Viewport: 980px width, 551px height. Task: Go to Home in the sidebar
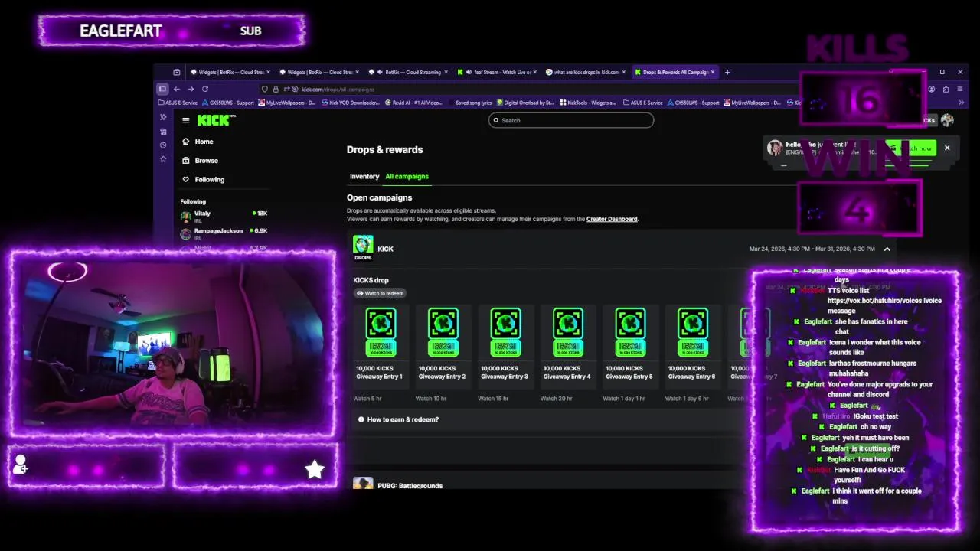point(198,142)
